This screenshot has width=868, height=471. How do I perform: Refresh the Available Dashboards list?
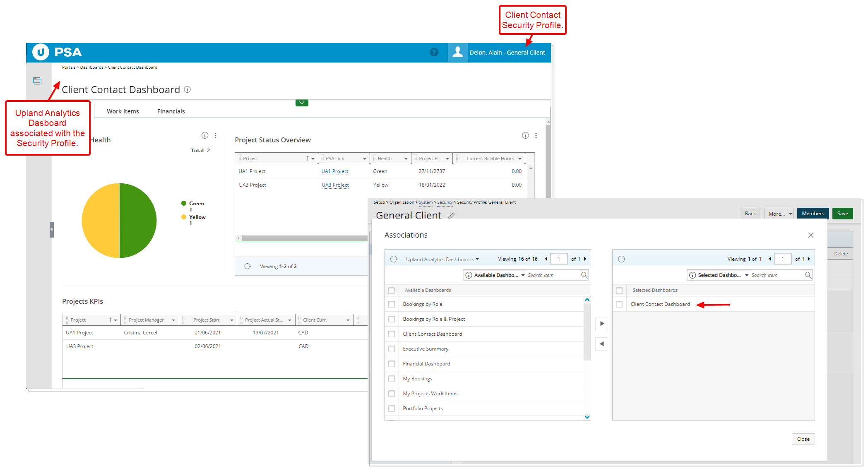(394, 259)
